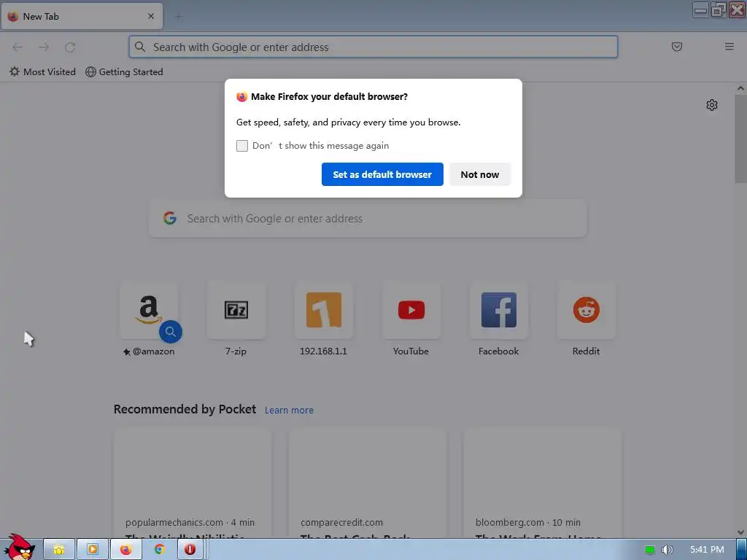
Task: Click scrollbar up arrow
Action: (740, 88)
